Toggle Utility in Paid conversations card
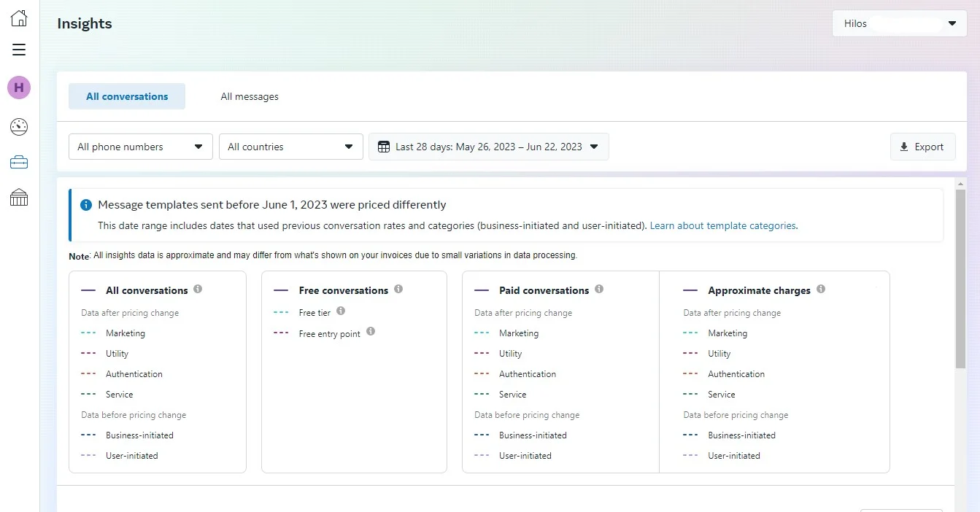Screen dimensions: 980x512 tap(498, 354)
